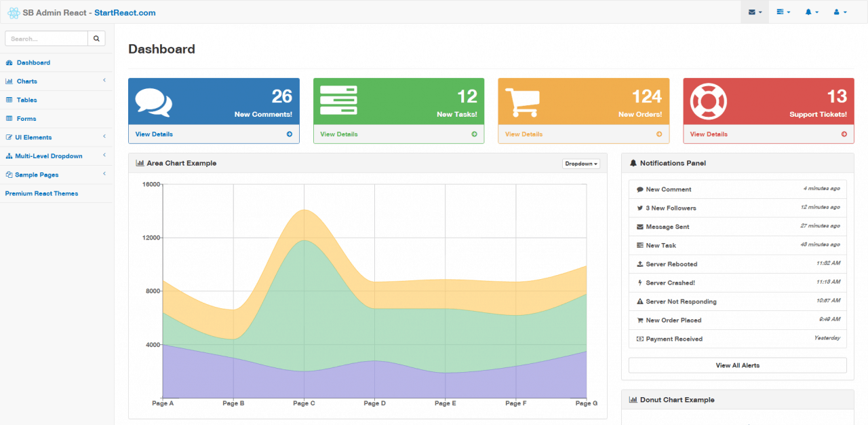
Task: Expand the Sample Pages sidebar menu
Action: tap(57, 174)
